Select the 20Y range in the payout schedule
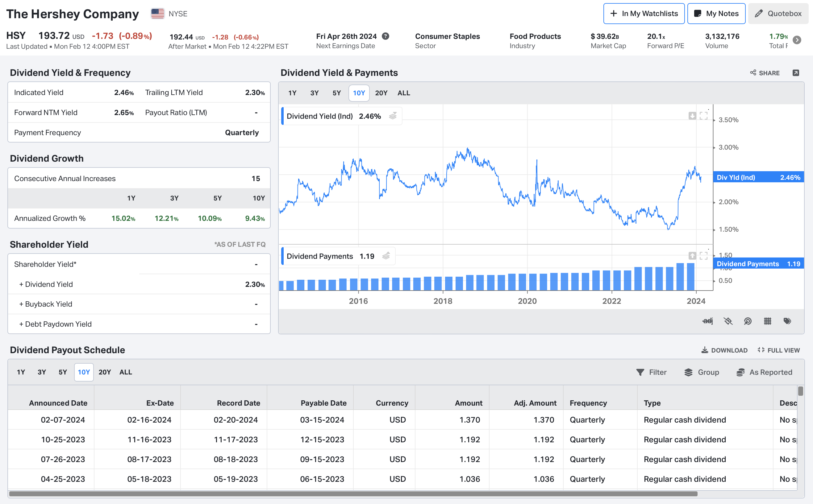Screen dimensions: 813x504 [x=105, y=372]
